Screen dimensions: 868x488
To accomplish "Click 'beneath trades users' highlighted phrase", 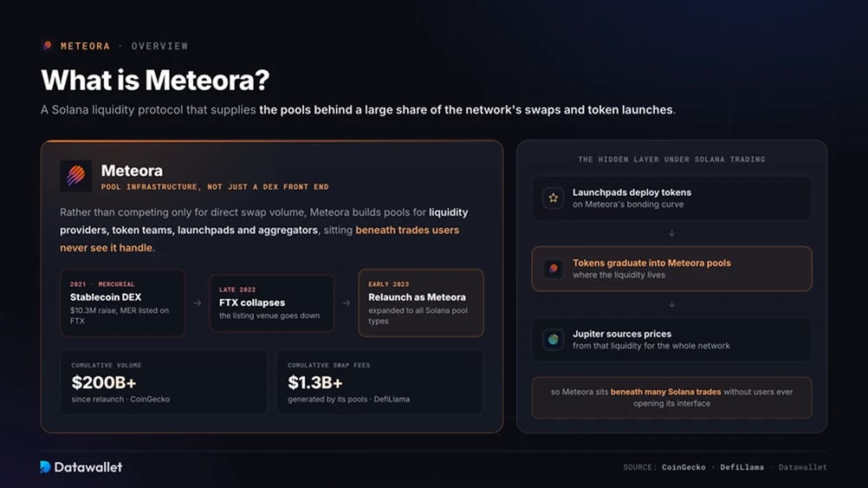I will click(407, 230).
